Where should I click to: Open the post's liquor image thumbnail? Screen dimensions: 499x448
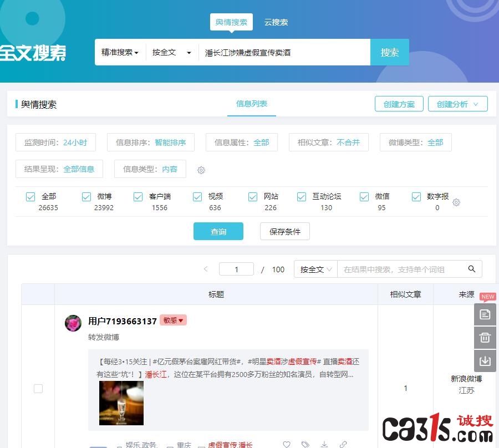click(x=121, y=403)
